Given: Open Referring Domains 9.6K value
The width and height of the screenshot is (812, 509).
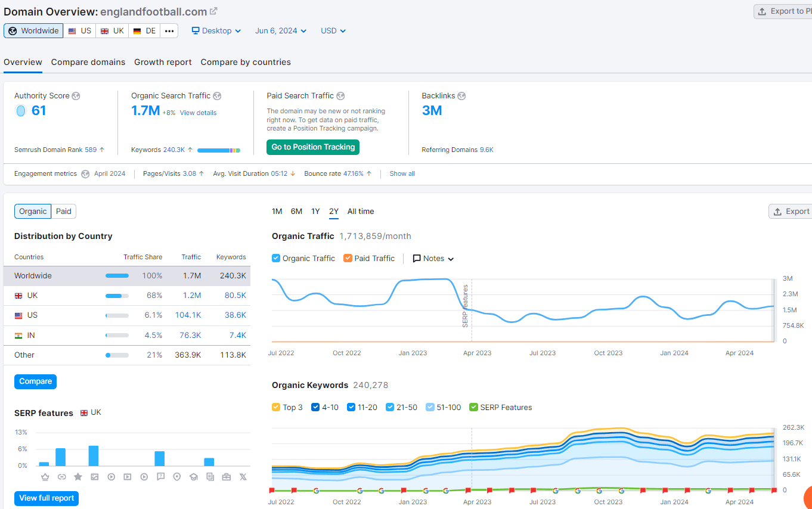Looking at the screenshot, I should (486, 150).
